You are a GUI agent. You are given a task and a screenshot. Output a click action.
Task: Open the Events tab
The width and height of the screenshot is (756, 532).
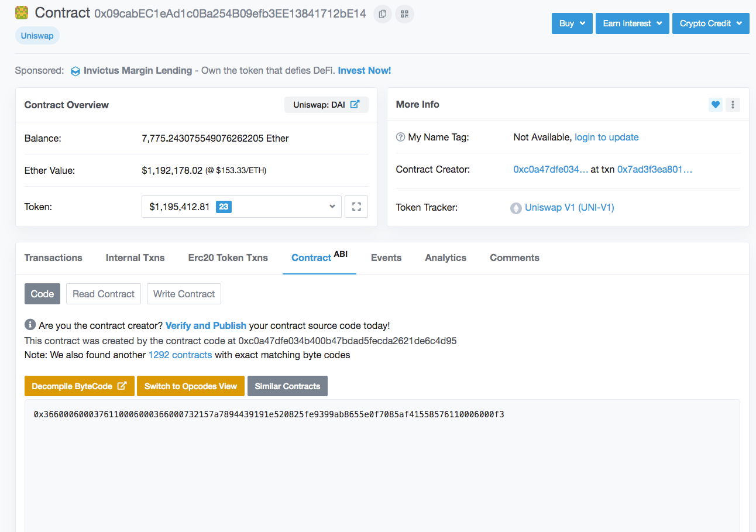point(386,258)
